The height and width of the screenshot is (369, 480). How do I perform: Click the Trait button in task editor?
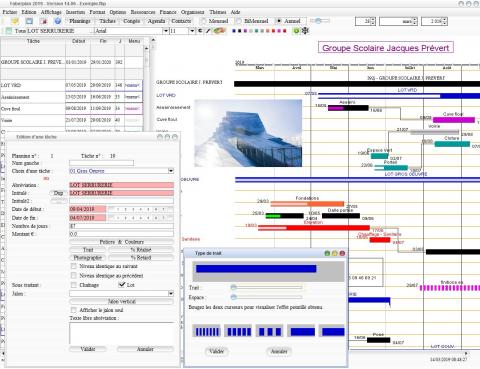(88, 250)
